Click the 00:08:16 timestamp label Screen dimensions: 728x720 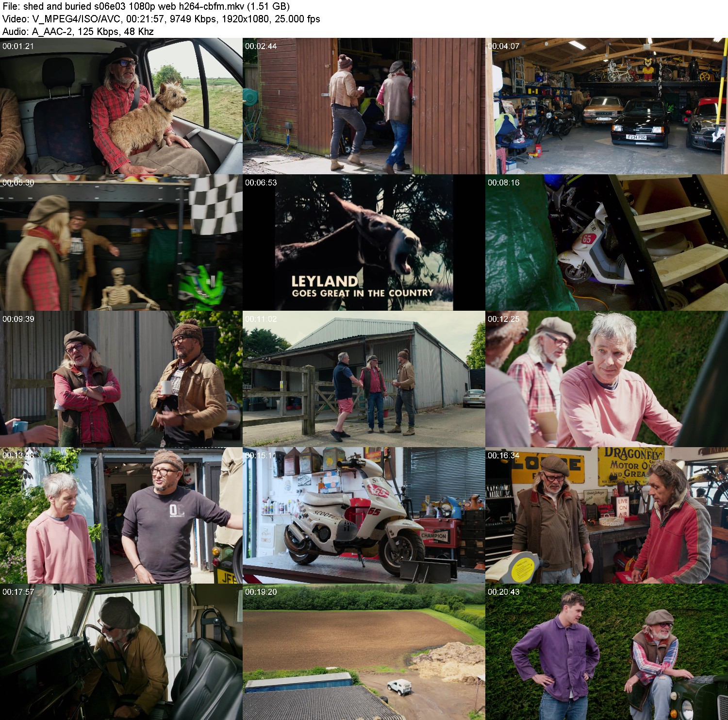(504, 183)
